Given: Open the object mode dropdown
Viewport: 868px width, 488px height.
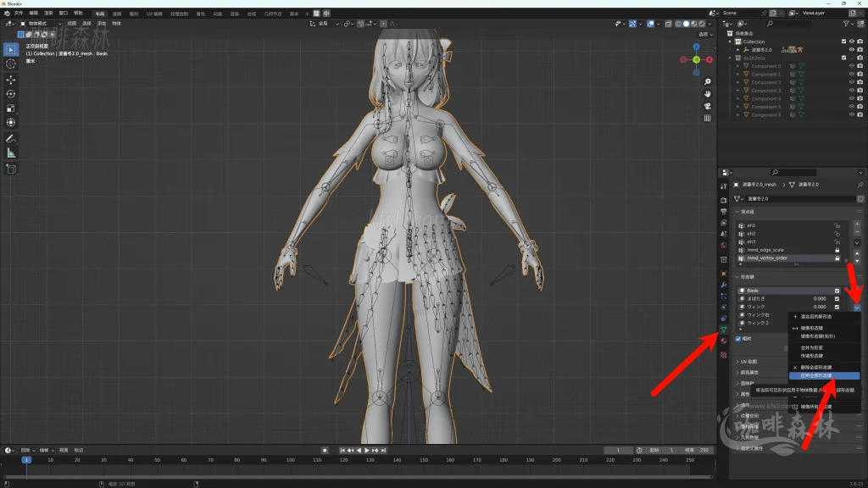Looking at the screenshot, I should pyautogui.click(x=40, y=24).
